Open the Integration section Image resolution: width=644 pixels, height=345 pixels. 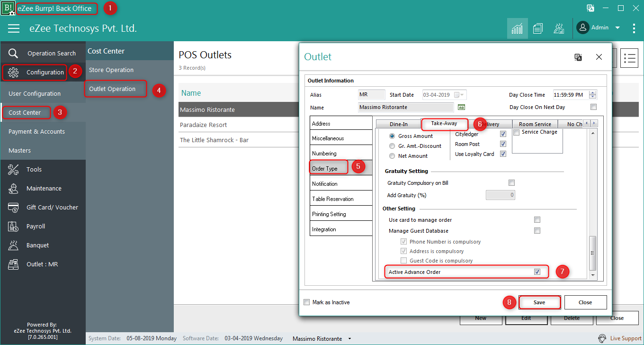[341, 229]
